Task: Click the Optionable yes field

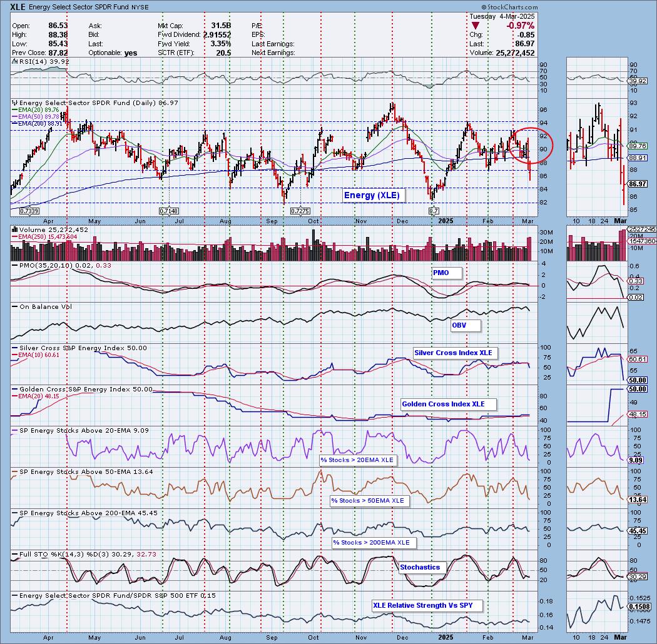Action: [113, 53]
